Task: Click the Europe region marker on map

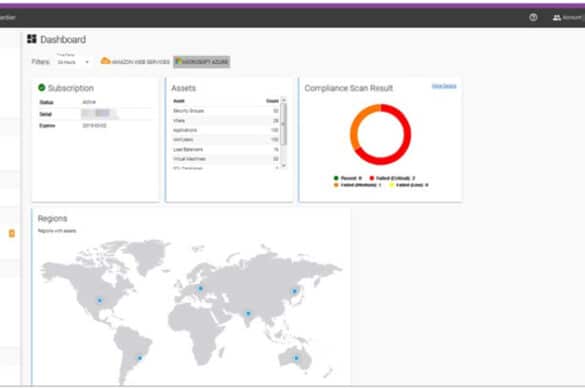Action: [x=200, y=288]
